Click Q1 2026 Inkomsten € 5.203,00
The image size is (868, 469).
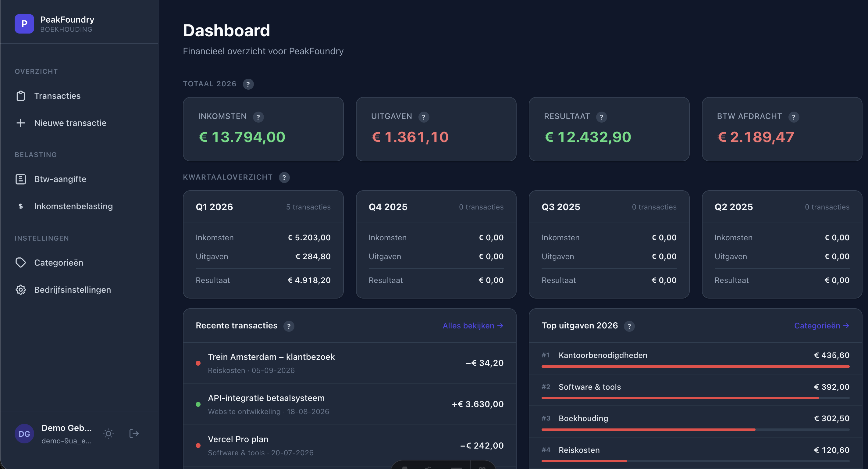[x=309, y=237]
